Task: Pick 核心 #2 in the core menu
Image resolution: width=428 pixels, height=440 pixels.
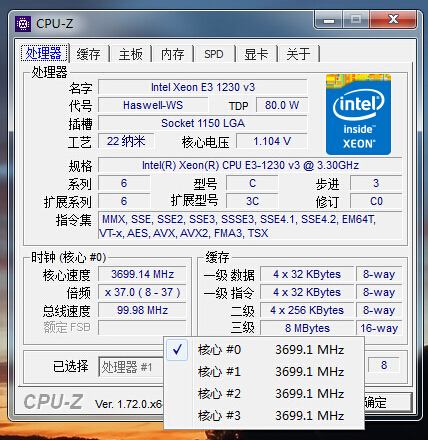Action: [x=264, y=394]
